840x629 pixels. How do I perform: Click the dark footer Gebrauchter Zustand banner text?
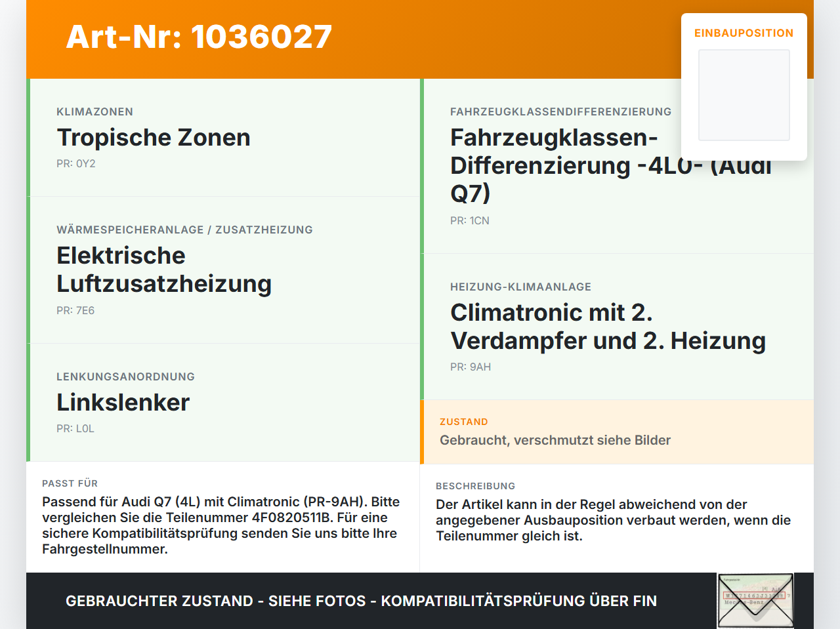[361, 601]
